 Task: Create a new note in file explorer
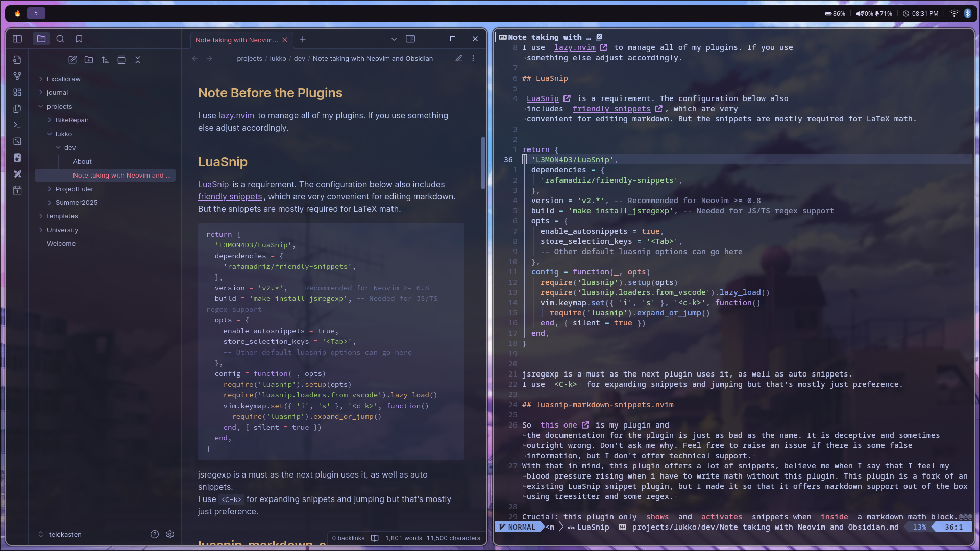point(72,60)
